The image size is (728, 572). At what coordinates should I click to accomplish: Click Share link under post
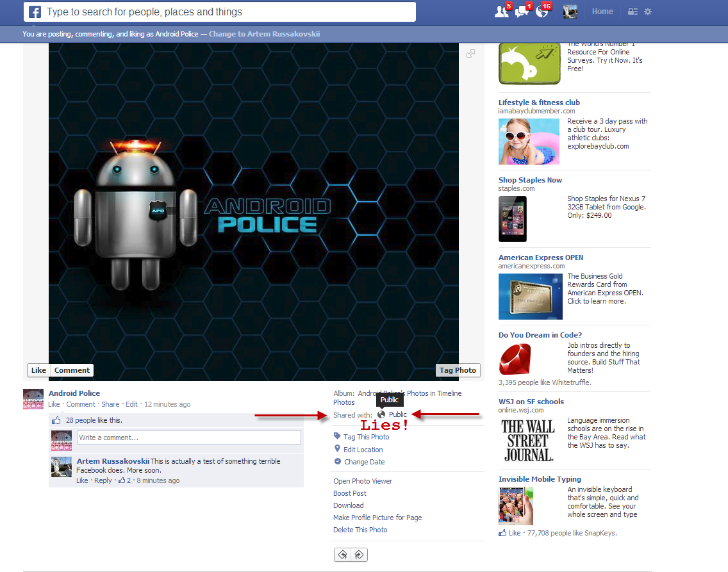click(x=110, y=404)
